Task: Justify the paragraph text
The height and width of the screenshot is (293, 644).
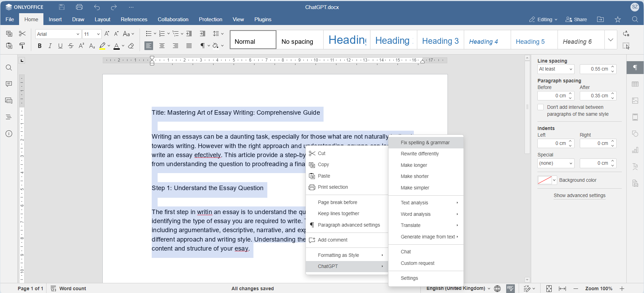Action: 189,46
